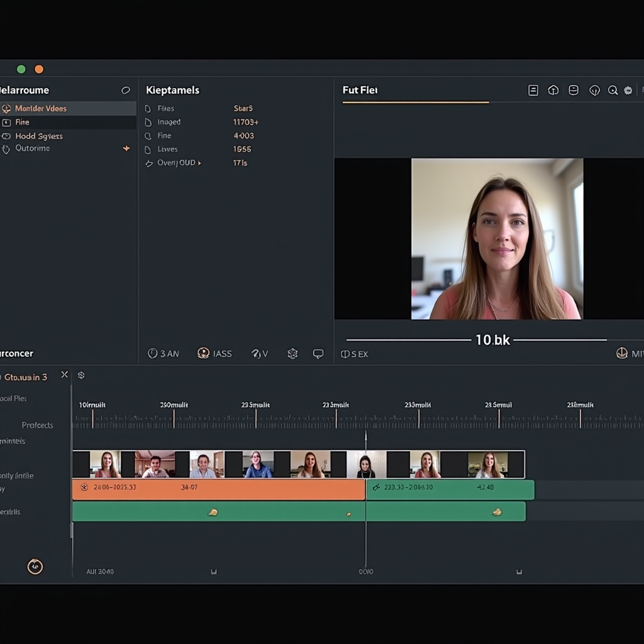This screenshot has height=644, width=644.
Task: Click the document icon beside Fut Flet
Action: click(x=533, y=91)
